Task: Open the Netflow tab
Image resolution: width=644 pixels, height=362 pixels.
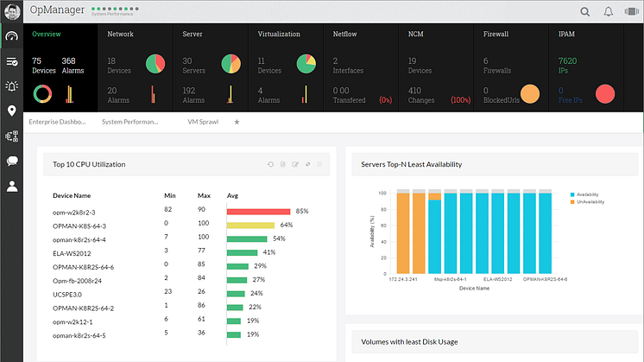Action: click(x=344, y=34)
